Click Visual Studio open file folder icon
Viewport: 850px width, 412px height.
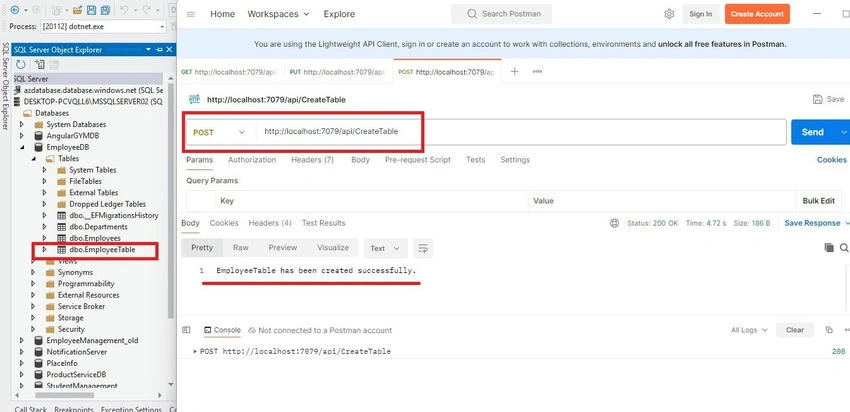tap(77, 10)
